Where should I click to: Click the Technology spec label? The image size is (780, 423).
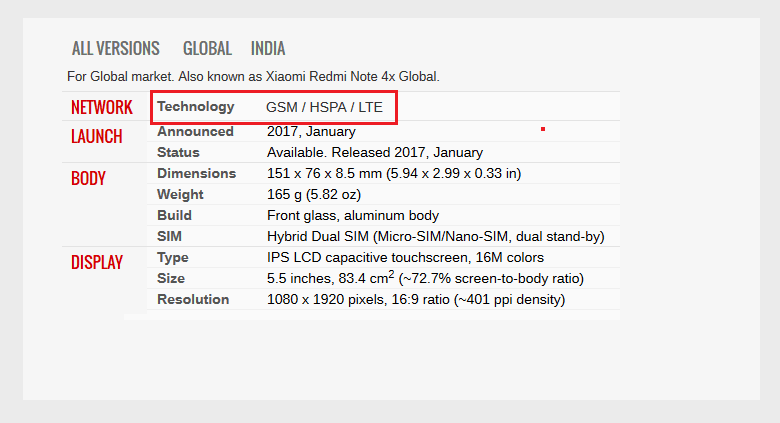195,106
